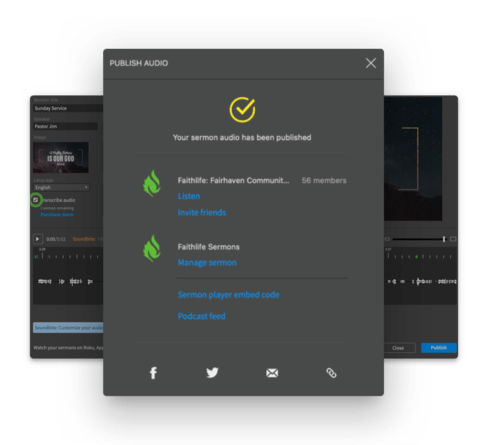The image size is (488, 445).
Task: Open the Listen link
Action: 189,196
